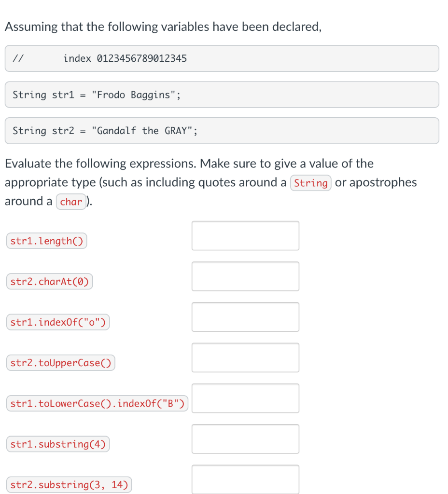The width and height of the screenshot is (448, 494).
Task: Click the inline char code tag
Action: [x=71, y=202]
